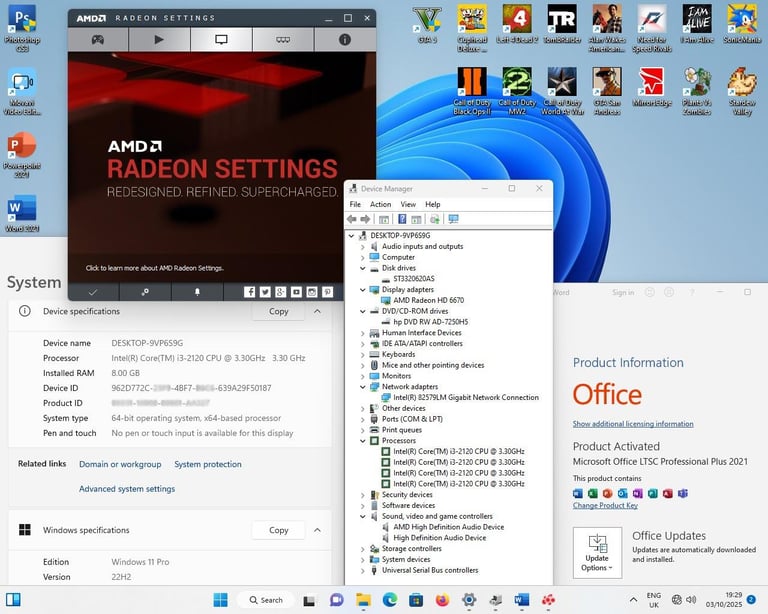Open the GTA 5 desktop shortcut
768x614 pixels.
coord(428,24)
